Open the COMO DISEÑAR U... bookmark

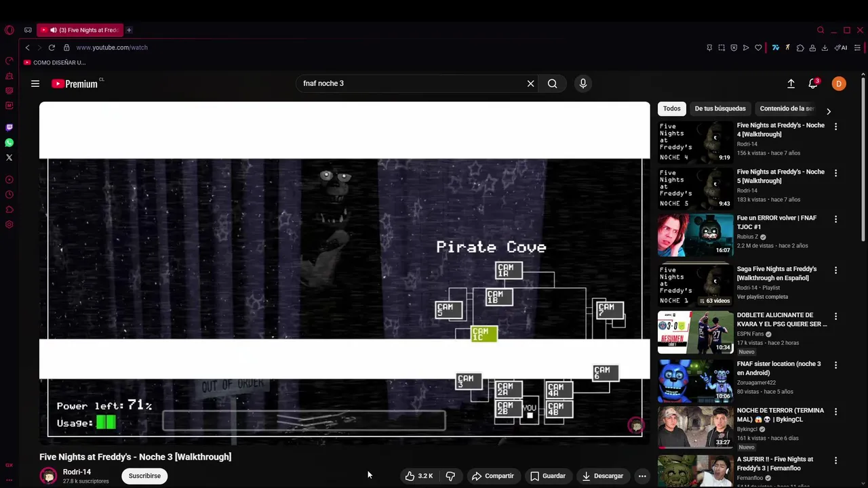click(54, 62)
